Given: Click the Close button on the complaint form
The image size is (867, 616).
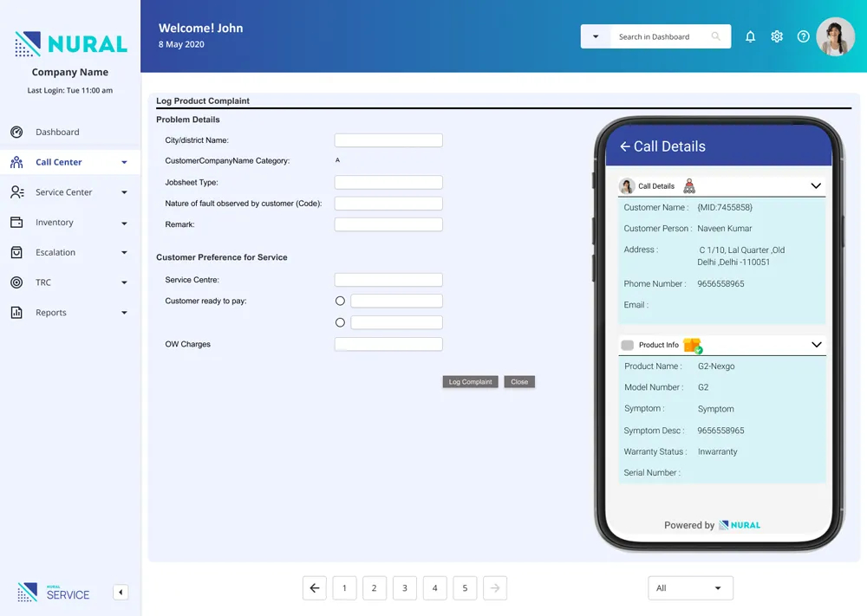Looking at the screenshot, I should click(x=518, y=381).
